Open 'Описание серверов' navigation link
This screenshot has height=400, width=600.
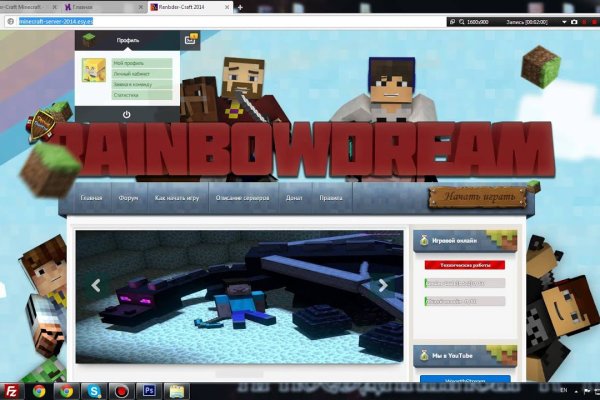coord(242,198)
